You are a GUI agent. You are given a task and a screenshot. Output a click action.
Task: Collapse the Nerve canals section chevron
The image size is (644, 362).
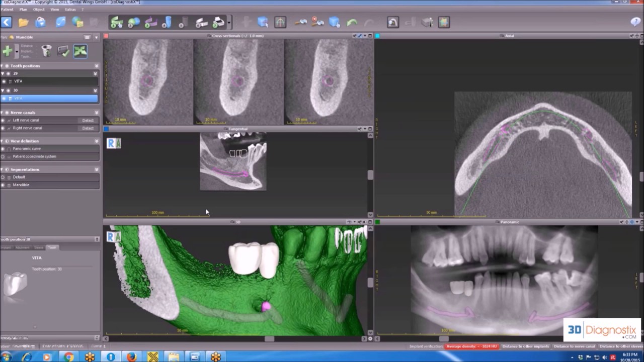click(x=97, y=113)
